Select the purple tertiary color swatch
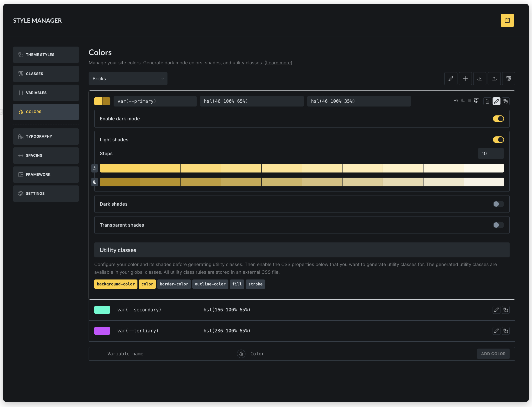 (x=102, y=330)
